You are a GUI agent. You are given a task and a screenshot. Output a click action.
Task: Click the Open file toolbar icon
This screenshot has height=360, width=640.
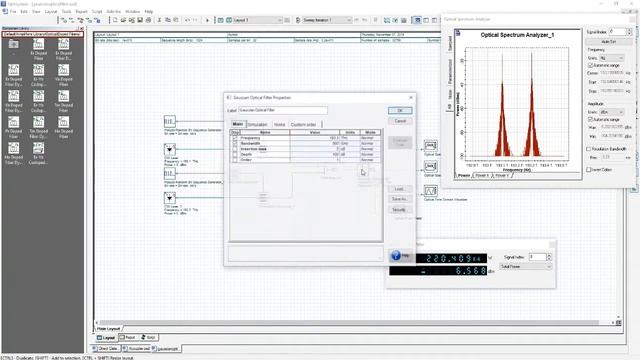(x=123, y=20)
